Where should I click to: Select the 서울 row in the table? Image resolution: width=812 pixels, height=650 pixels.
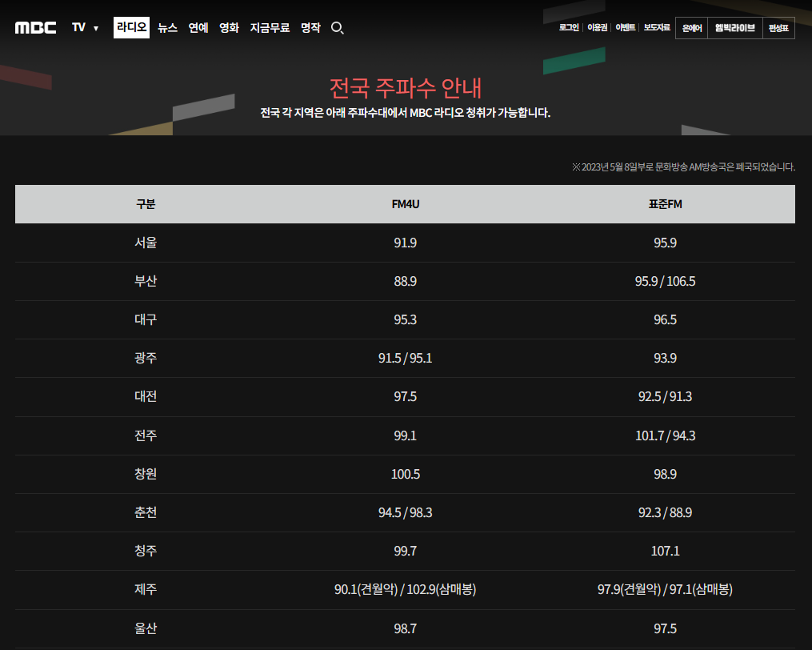(x=146, y=243)
